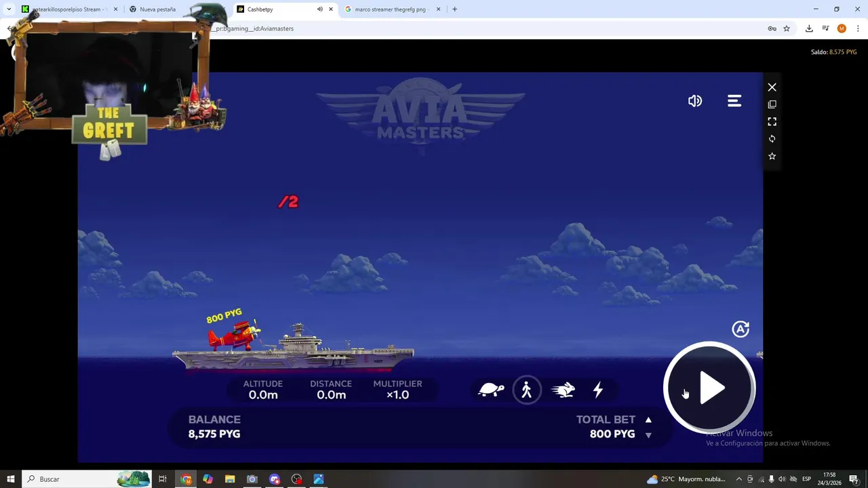Open a new browser tab with plus
This screenshot has width=868, height=488.
tap(454, 9)
